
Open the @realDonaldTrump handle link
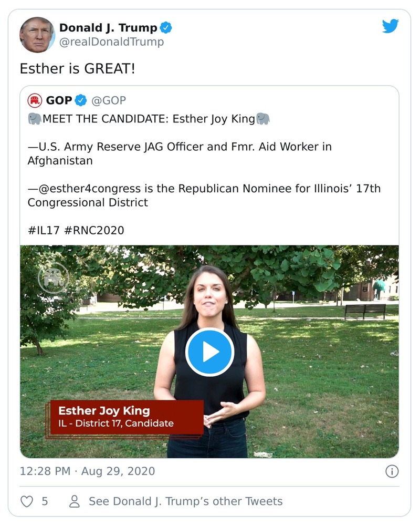(111, 42)
